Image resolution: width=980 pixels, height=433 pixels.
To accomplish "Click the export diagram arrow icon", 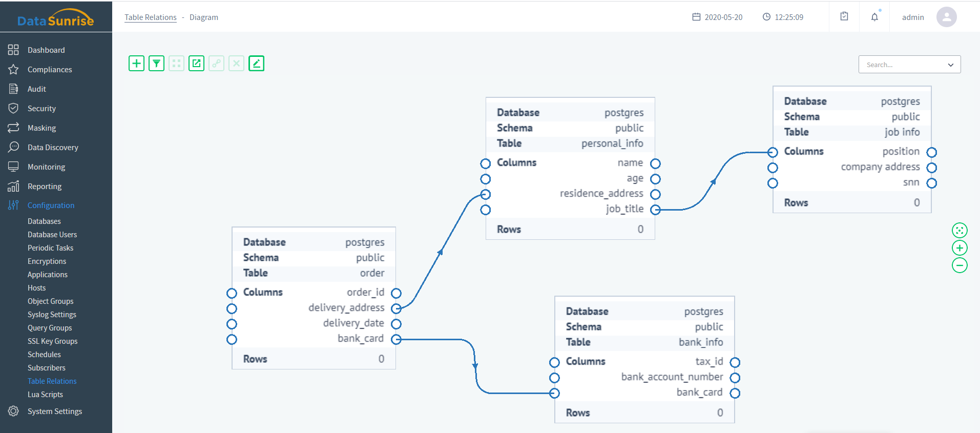I will point(196,64).
